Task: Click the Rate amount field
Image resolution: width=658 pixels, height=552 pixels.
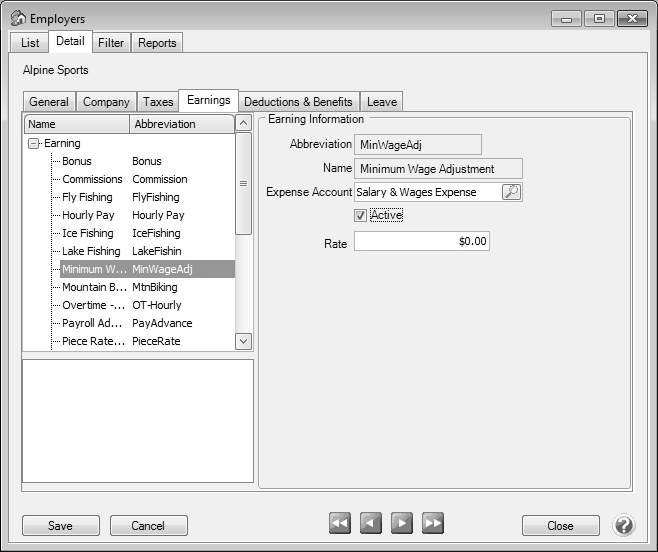Action: [421, 241]
